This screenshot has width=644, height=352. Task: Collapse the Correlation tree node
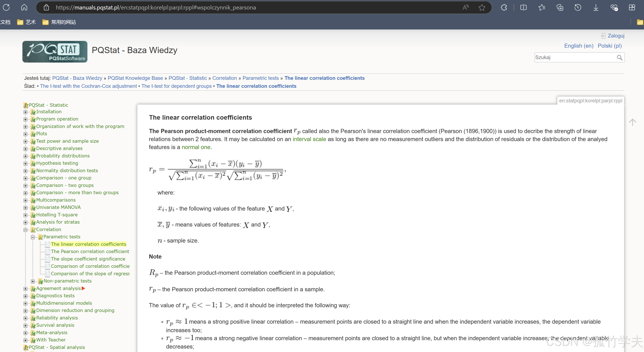(25, 230)
